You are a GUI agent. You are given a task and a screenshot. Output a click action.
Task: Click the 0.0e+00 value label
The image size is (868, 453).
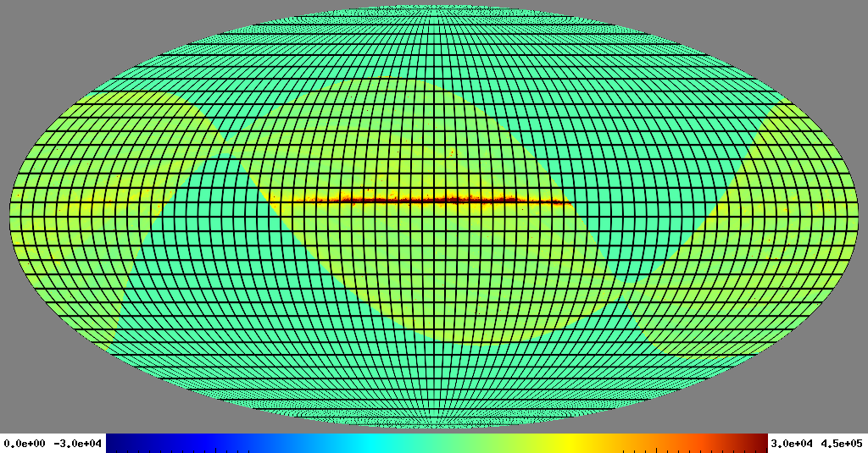(x=25, y=444)
